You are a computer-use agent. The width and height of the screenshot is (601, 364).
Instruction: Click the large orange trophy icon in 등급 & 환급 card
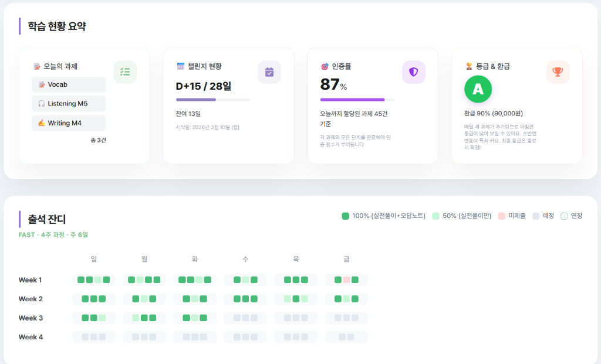click(x=558, y=72)
